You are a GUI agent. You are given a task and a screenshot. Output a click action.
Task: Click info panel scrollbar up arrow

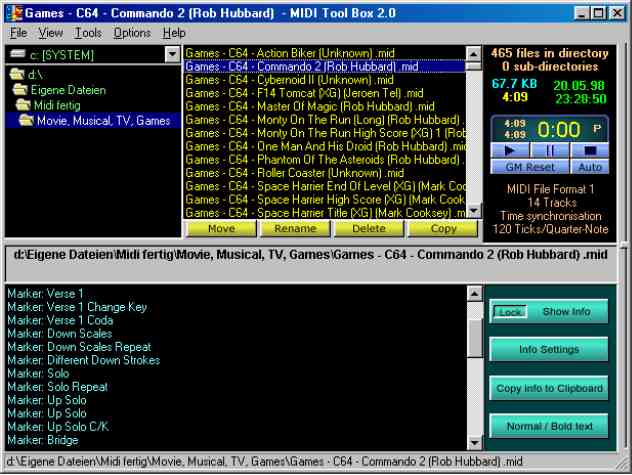pos(475,294)
